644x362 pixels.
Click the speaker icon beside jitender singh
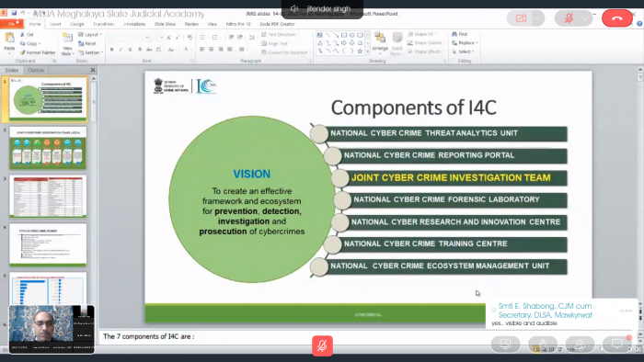[294, 8]
